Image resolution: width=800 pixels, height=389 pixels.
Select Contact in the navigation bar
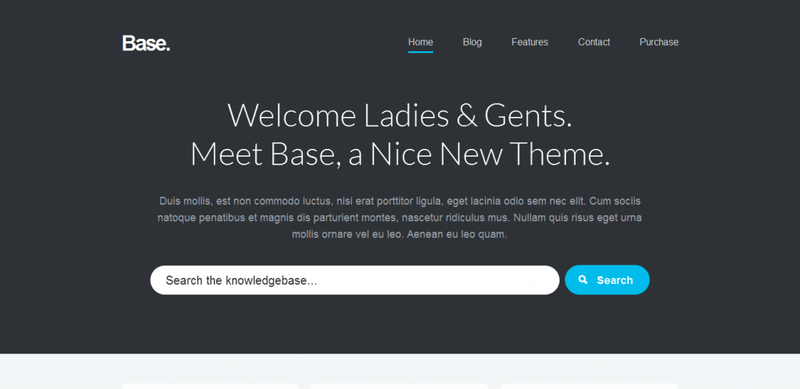(593, 42)
